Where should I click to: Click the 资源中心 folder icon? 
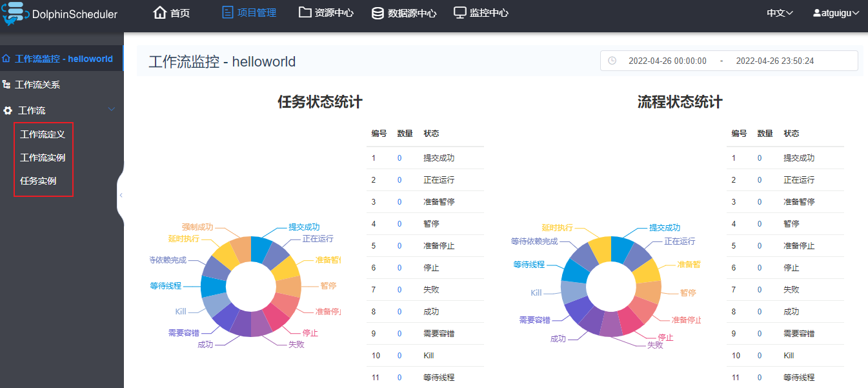click(305, 13)
